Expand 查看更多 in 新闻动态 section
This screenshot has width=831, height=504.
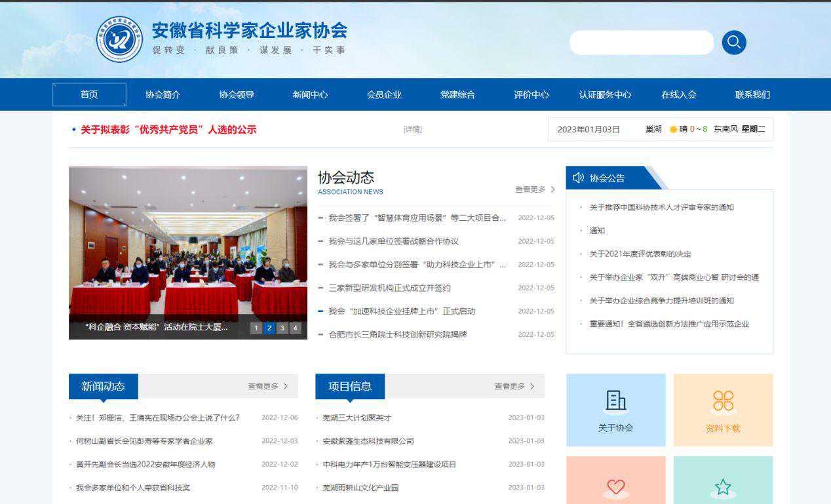tap(267, 387)
